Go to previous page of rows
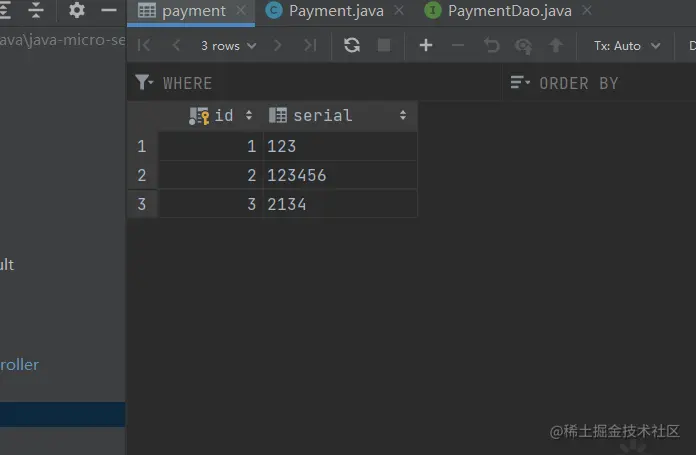The width and height of the screenshot is (696, 455). (176, 45)
